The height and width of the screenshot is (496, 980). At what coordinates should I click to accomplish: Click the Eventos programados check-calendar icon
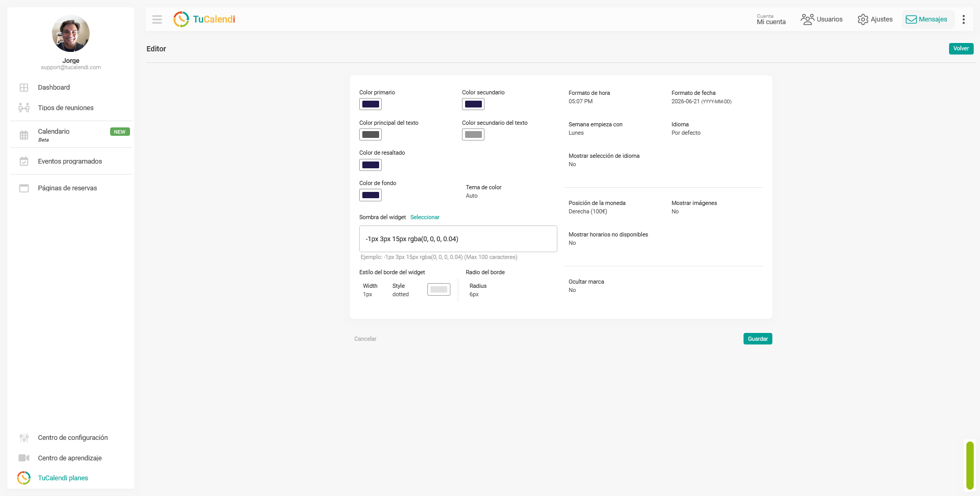24,161
